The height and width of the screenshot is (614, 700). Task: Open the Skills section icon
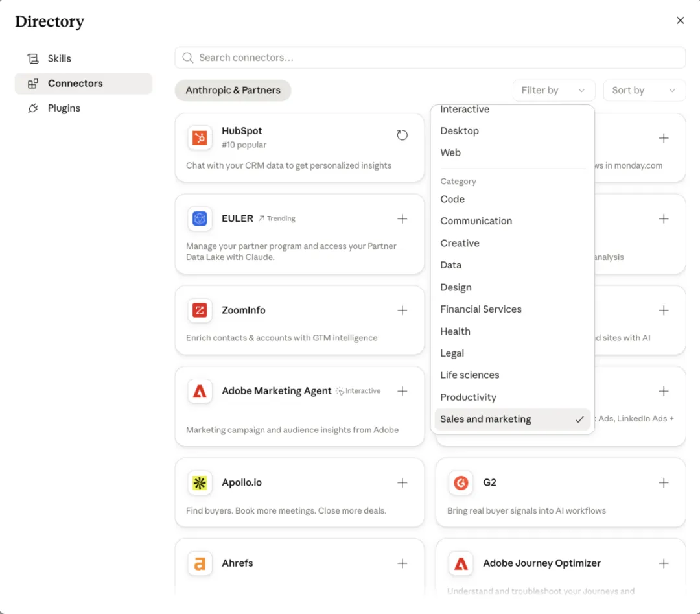(x=33, y=58)
